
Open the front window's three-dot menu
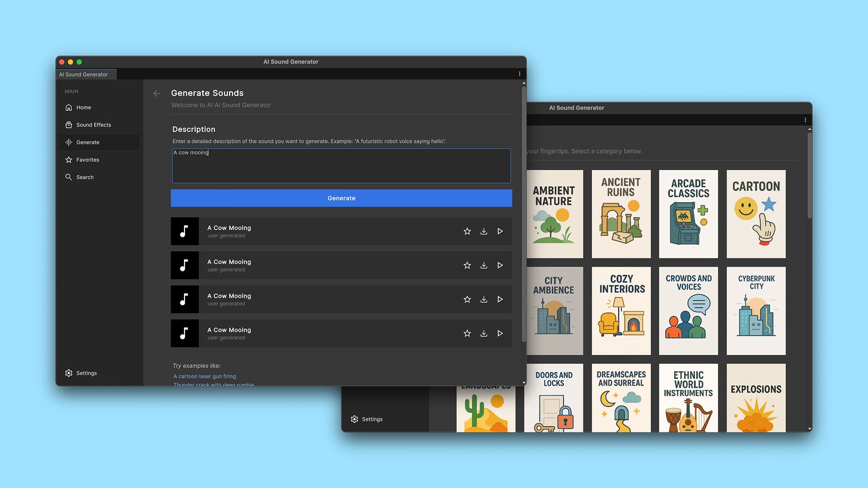coord(519,74)
